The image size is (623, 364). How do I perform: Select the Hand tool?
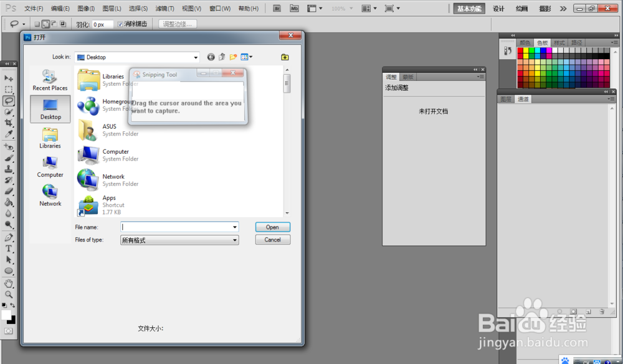8,283
